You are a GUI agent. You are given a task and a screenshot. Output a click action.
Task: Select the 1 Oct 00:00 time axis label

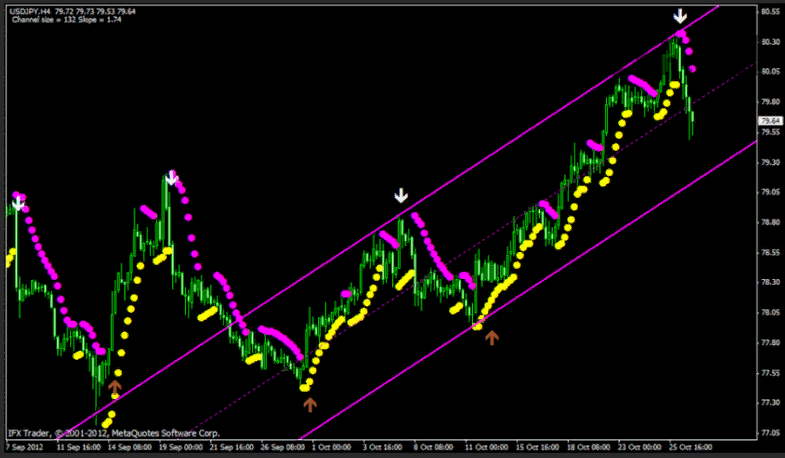coord(329,448)
